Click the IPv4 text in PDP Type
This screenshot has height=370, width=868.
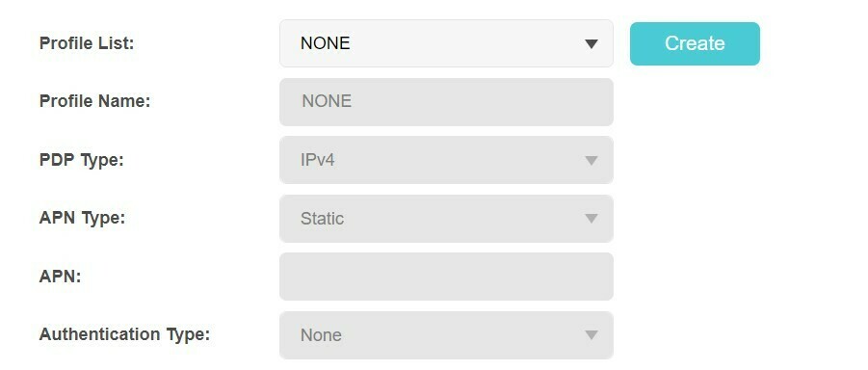tap(318, 160)
